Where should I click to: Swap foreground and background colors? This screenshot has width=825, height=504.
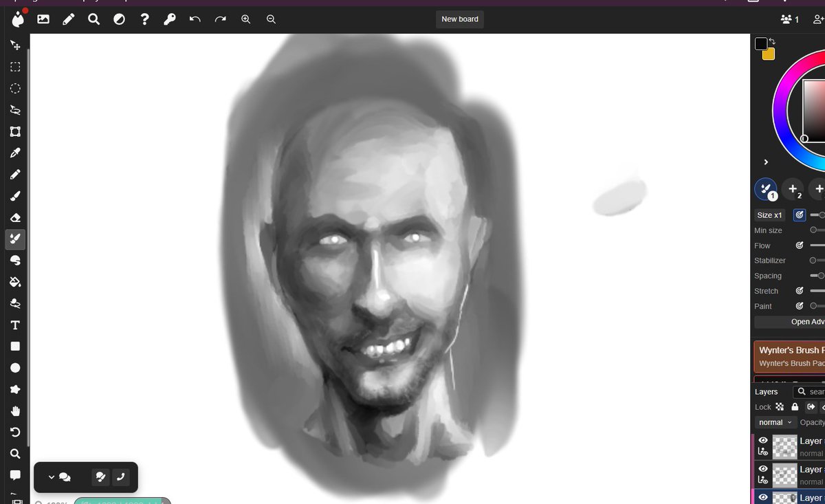click(773, 41)
